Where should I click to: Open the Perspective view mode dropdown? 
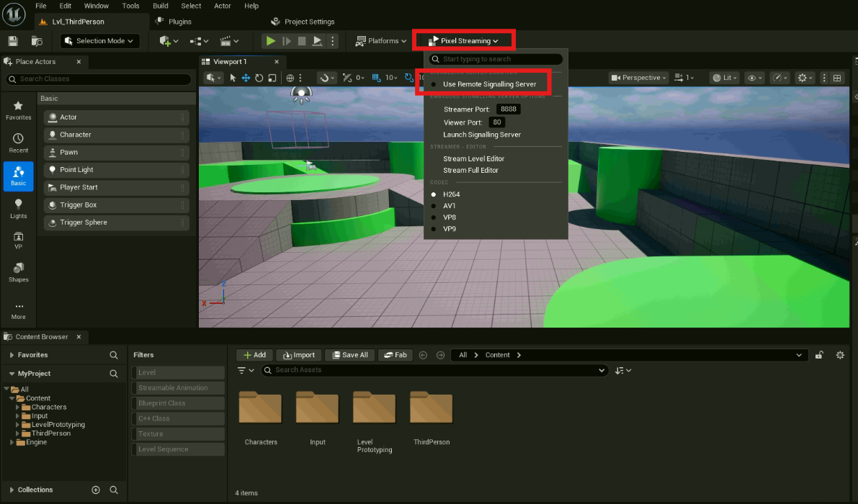click(638, 78)
